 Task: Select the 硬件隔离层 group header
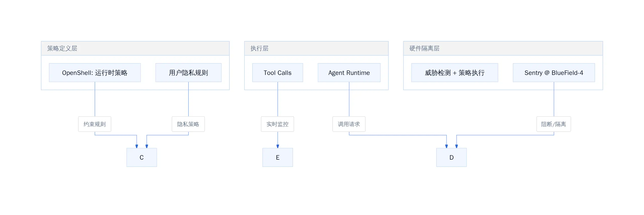click(503, 48)
